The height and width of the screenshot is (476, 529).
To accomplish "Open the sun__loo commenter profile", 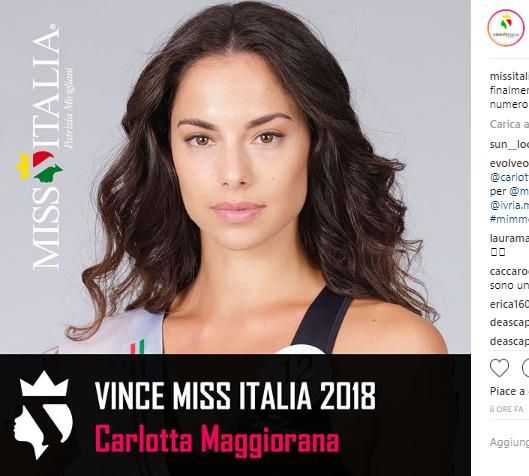I will [x=509, y=144].
